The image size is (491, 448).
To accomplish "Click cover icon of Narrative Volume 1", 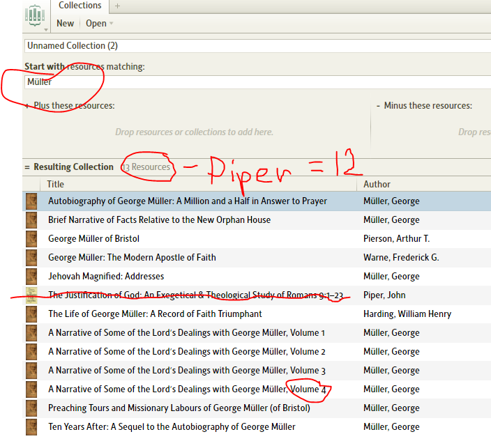I will coord(31,332).
